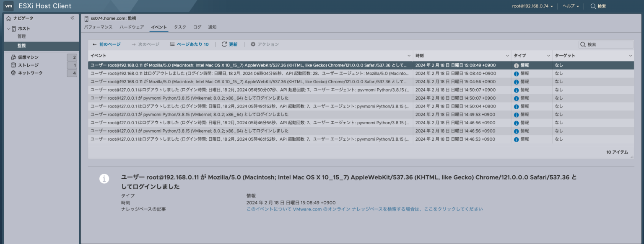Image resolution: width=644 pixels, height=244 pixels.
Task: Open the ターゲット column dropdown arrow
Action: (x=630, y=56)
